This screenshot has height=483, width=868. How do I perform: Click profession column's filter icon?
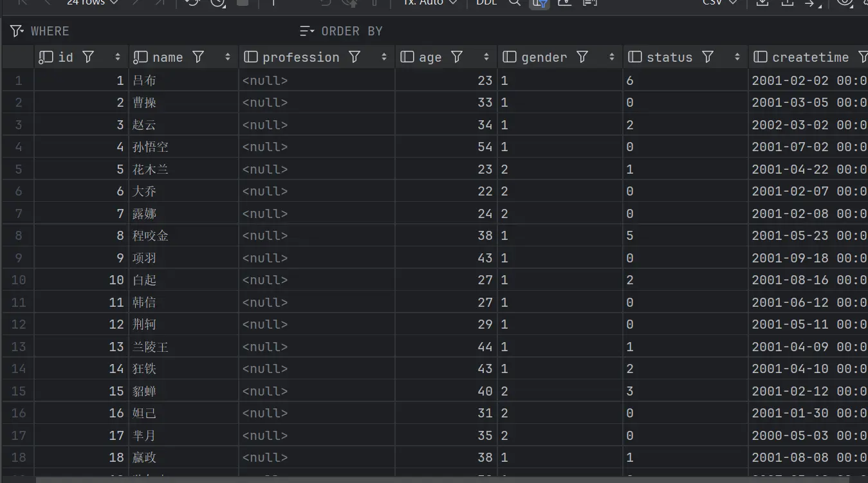355,57
